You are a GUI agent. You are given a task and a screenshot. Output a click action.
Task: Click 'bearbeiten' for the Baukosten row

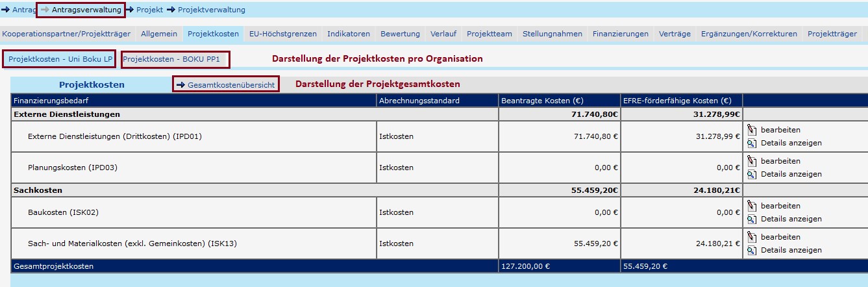(780, 206)
